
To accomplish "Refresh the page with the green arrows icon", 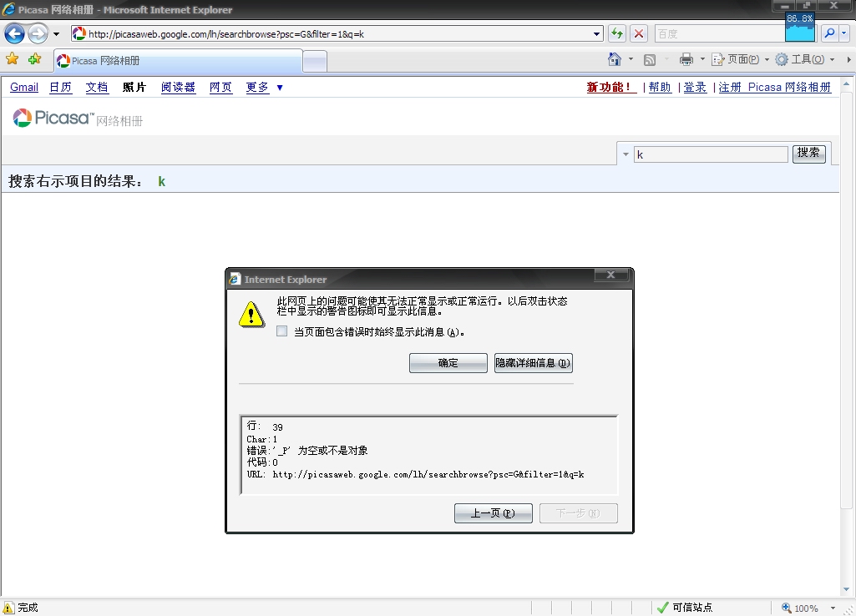I will coord(617,34).
